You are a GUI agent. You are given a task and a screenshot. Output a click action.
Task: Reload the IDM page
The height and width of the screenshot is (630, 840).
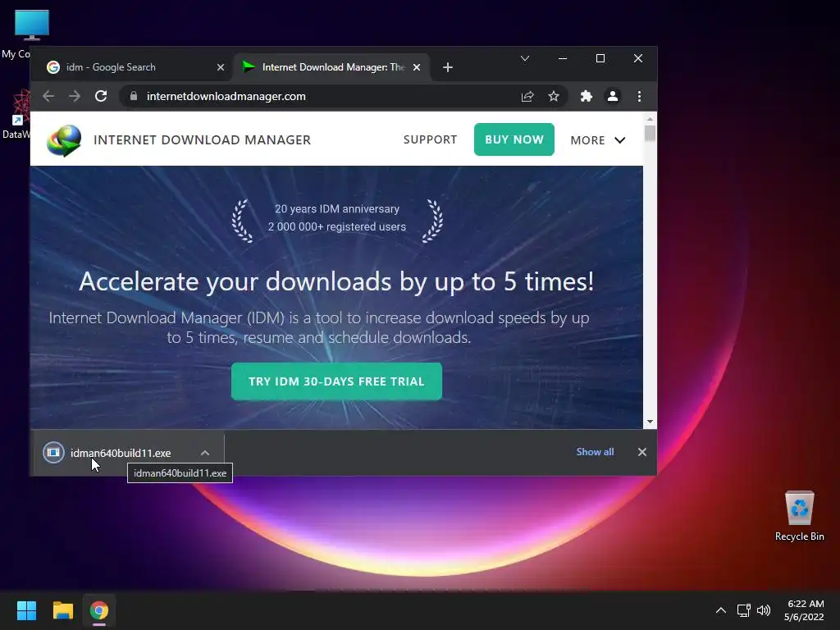101,97
